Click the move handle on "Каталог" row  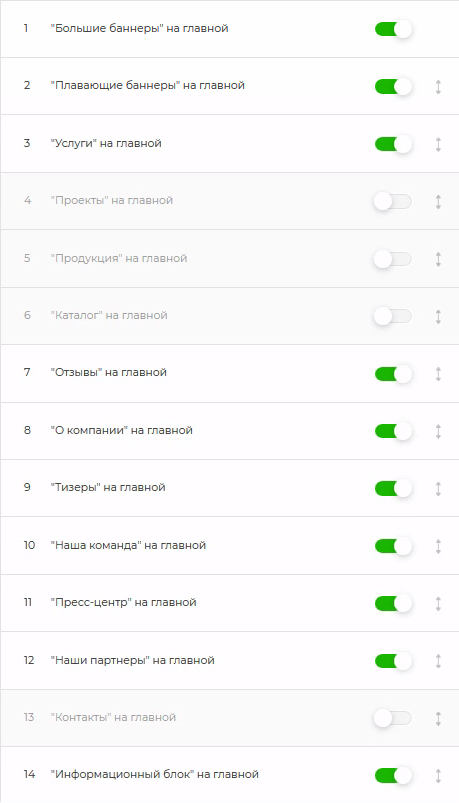tap(438, 316)
